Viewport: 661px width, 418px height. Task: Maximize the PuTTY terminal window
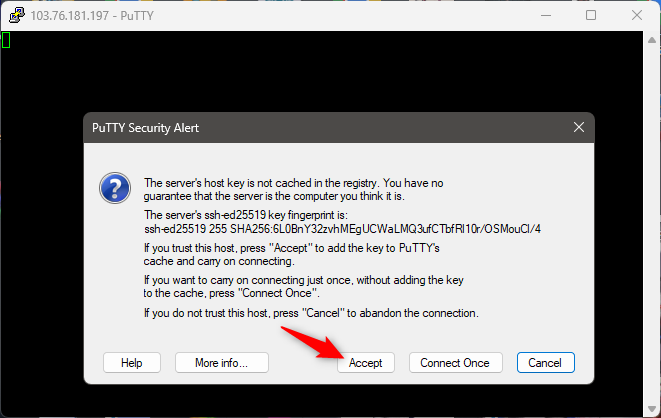tap(591, 16)
